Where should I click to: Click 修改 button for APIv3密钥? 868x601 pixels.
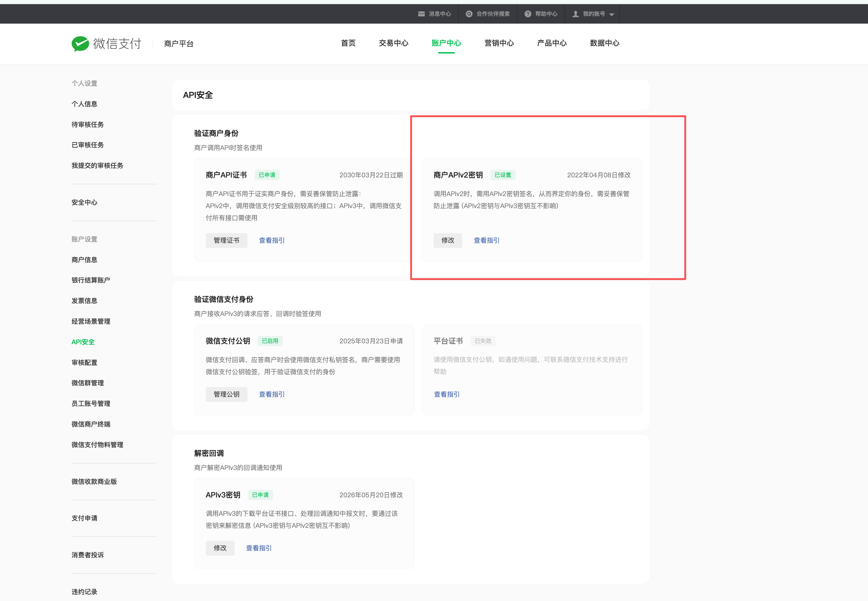[220, 548]
